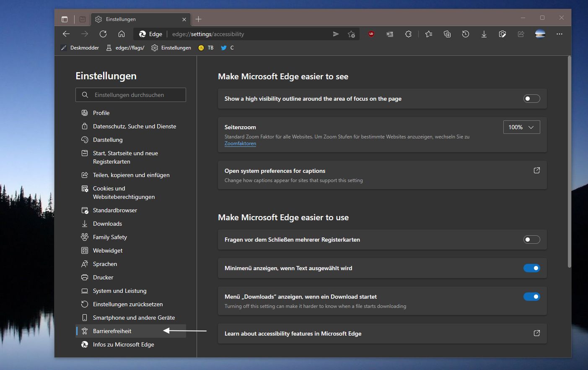The image size is (588, 370).
Task: Select Teilen, kopieren und einfügen
Action: click(131, 175)
